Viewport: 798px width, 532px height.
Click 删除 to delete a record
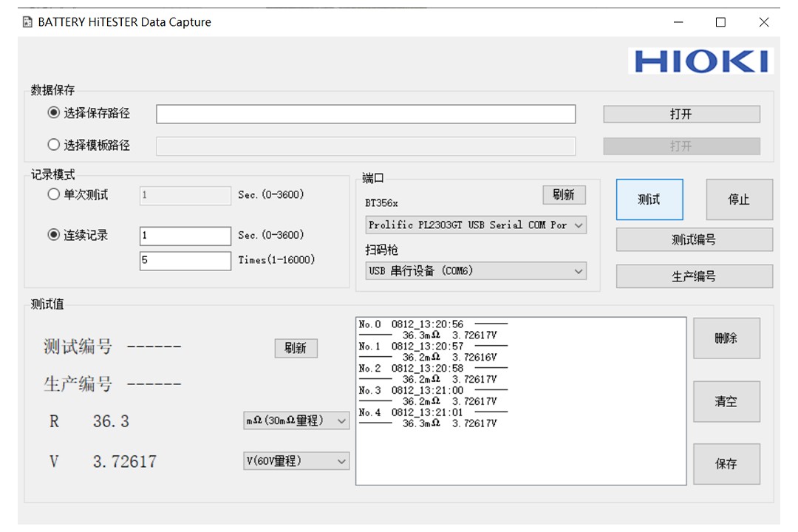point(726,338)
